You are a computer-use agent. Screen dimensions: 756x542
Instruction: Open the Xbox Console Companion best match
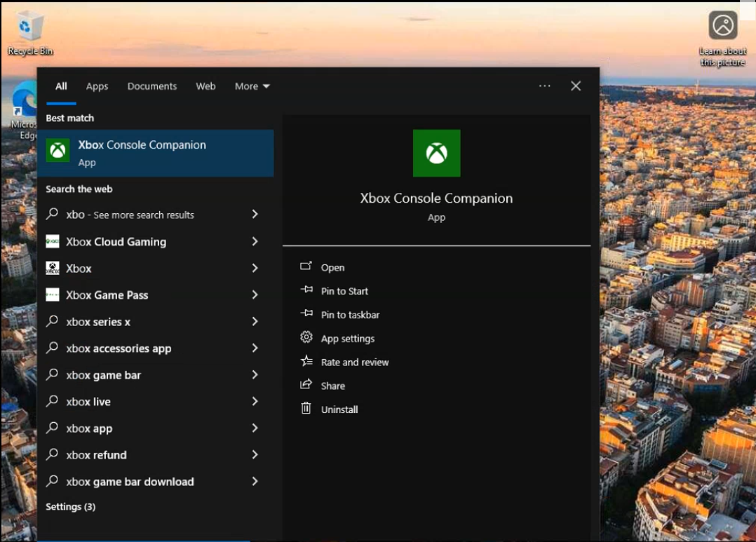pyautogui.click(x=156, y=153)
